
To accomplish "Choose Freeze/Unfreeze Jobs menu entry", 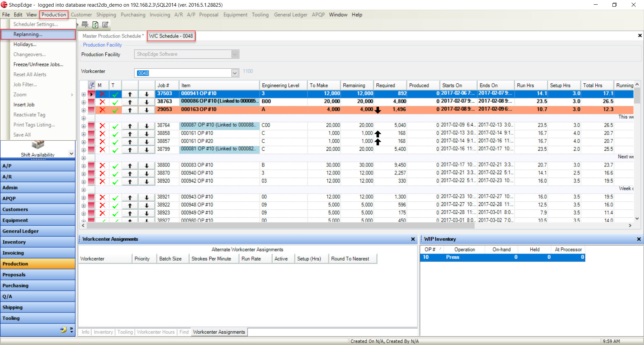I will click(x=38, y=64).
